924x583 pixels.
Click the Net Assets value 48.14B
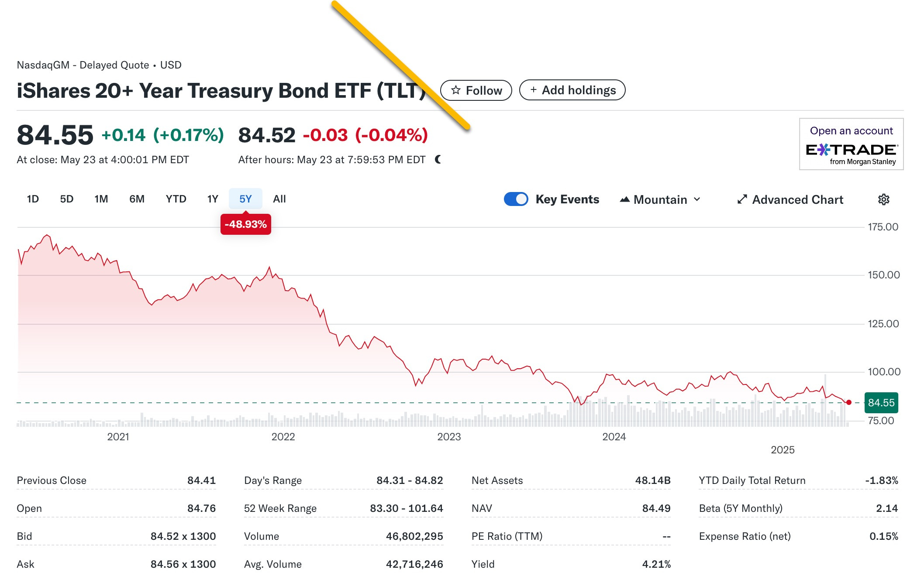click(653, 480)
